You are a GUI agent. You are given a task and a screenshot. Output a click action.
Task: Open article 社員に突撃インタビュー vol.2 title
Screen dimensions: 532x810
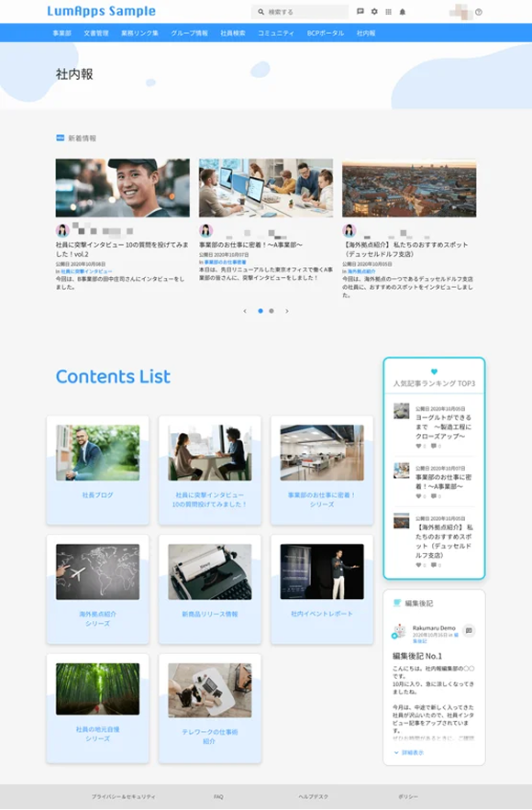(x=122, y=250)
